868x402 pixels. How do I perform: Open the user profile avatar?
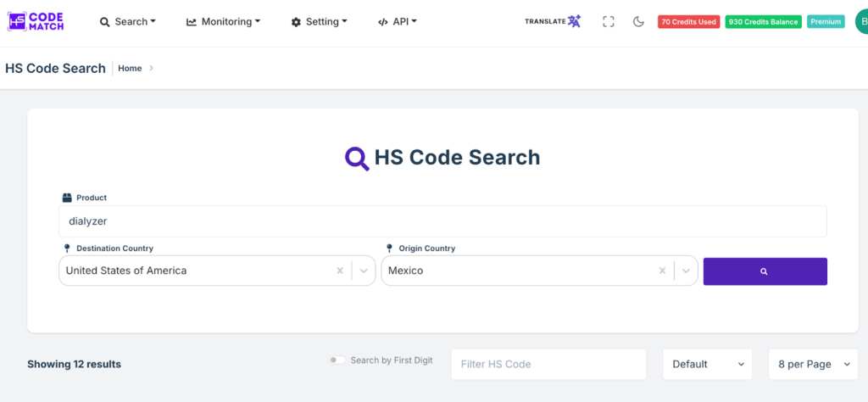(860, 22)
